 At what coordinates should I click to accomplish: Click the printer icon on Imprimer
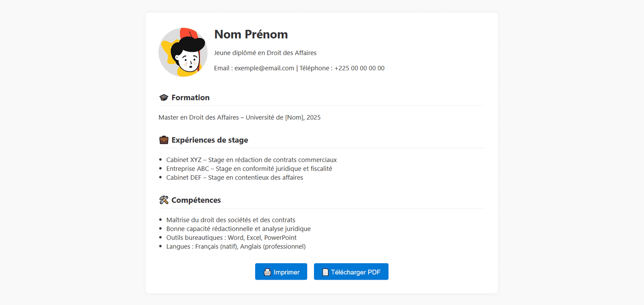(267, 272)
